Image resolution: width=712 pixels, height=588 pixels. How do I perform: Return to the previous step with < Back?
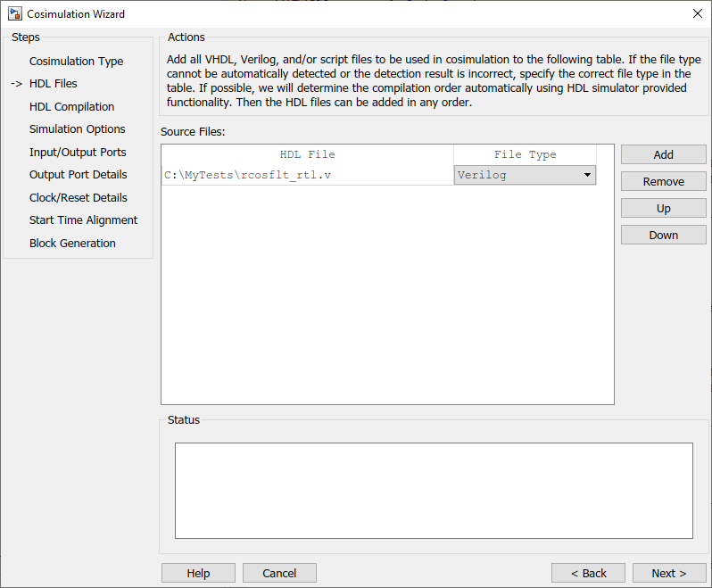point(588,573)
